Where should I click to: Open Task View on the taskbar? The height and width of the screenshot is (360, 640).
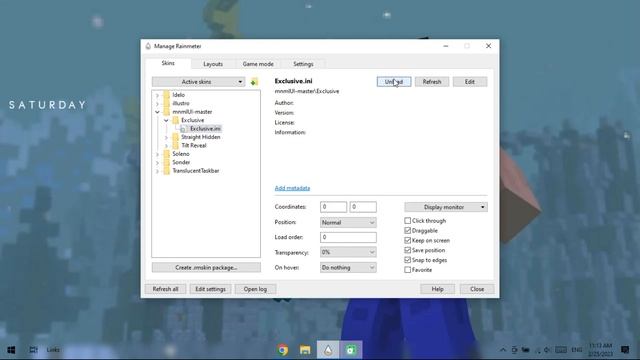point(33,350)
